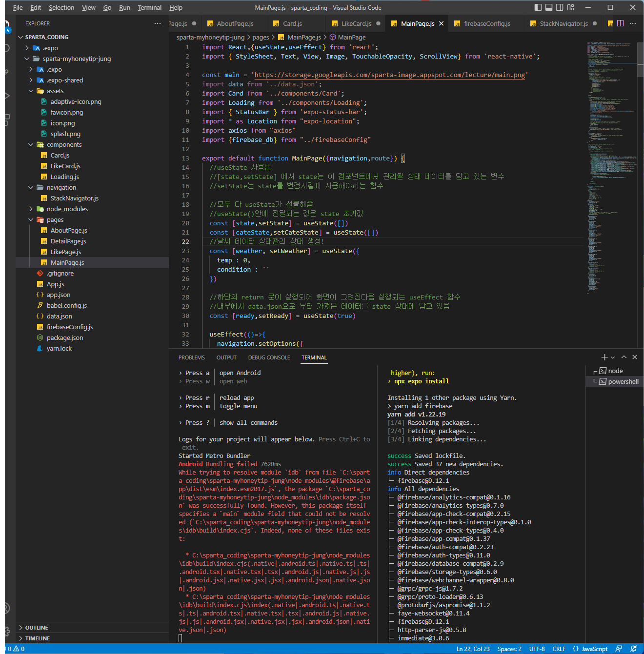Open Explorer views and more actions ellipsis

[157, 23]
